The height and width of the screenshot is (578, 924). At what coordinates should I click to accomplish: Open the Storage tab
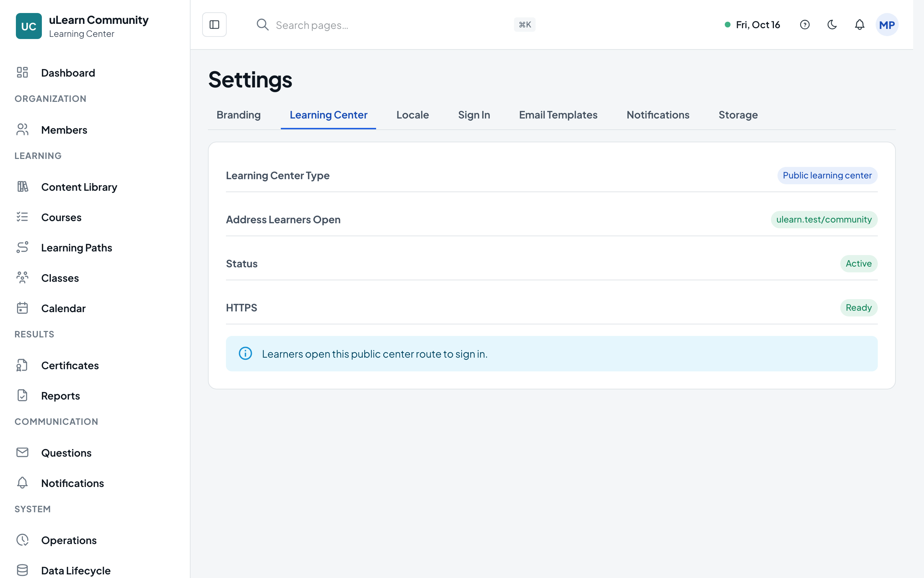point(738,115)
